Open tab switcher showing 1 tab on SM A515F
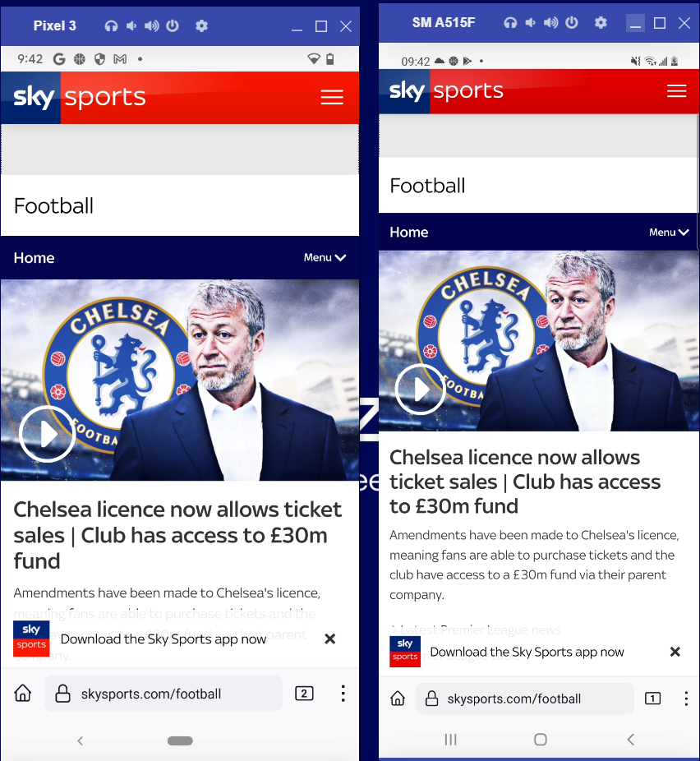700x761 pixels. click(652, 699)
